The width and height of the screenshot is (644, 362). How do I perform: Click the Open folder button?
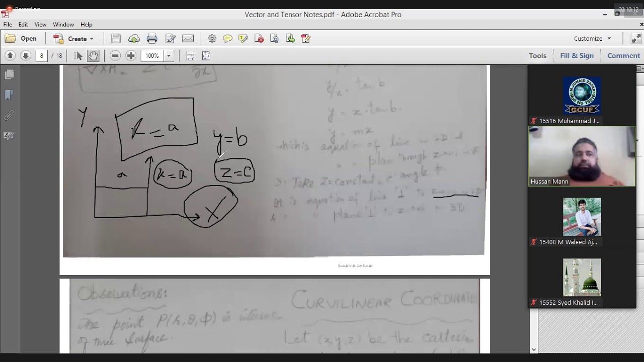tap(21, 39)
